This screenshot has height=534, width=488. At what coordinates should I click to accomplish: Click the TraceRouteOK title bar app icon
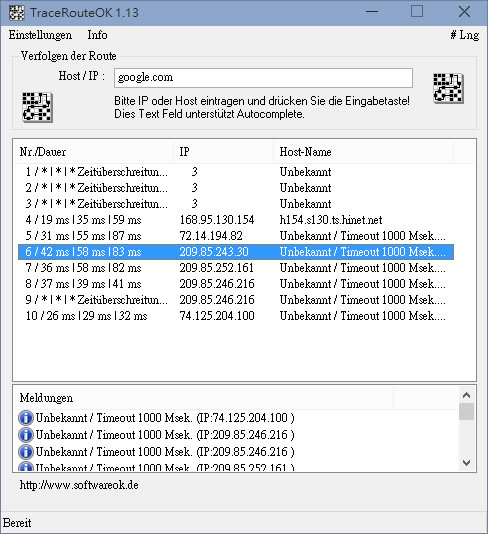tap(16, 13)
